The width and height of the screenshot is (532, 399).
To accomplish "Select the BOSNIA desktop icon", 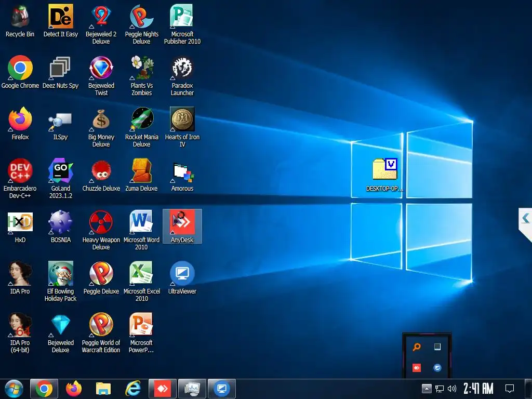I will pos(60,227).
